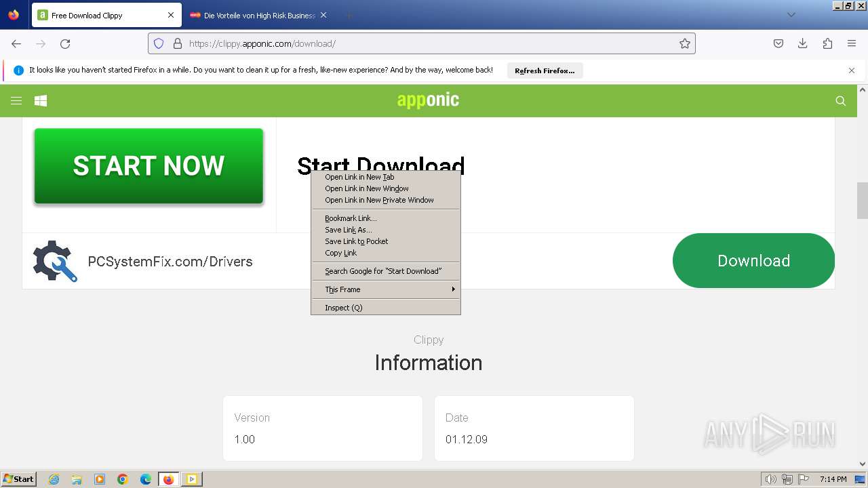Click the green Download button
This screenshot has height=488, width=868.
tap(753, 261)
